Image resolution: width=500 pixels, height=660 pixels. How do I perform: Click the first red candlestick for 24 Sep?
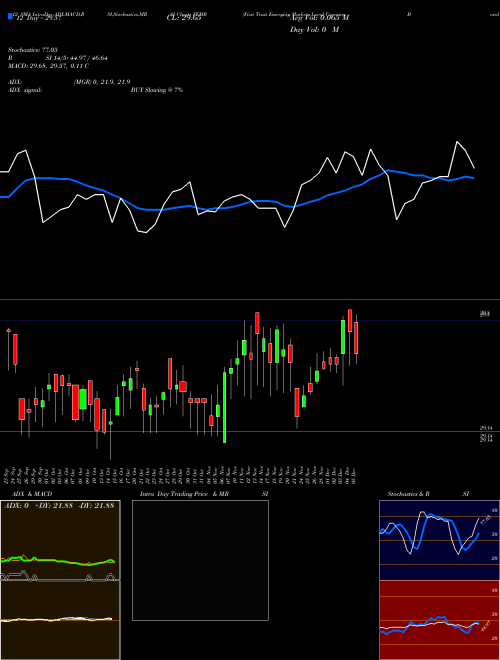tap(15, 349)
